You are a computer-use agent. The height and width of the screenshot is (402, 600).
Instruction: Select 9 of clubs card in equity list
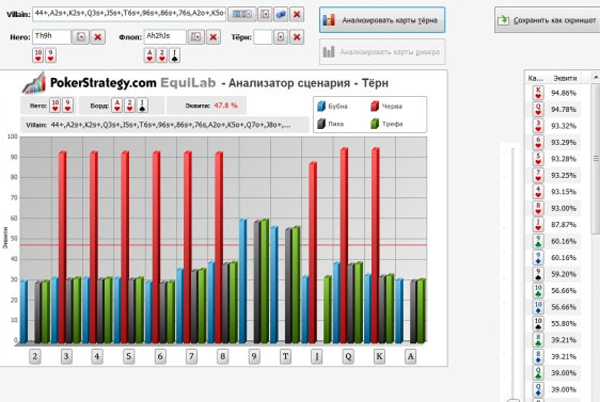pos(538,241)
